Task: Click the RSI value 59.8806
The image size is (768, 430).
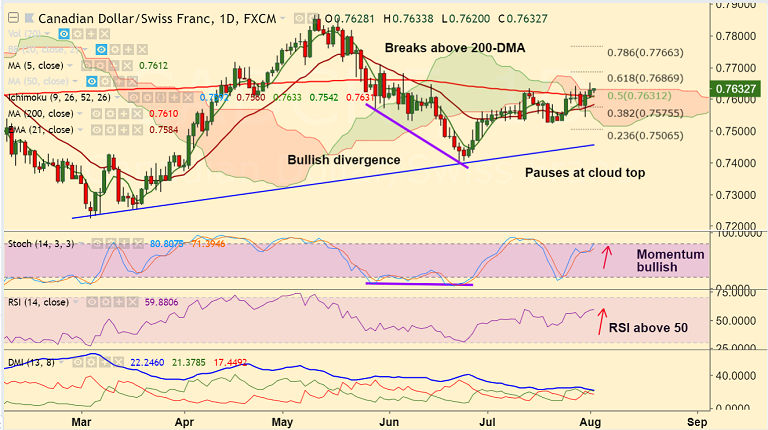Action: pos(162,302)
